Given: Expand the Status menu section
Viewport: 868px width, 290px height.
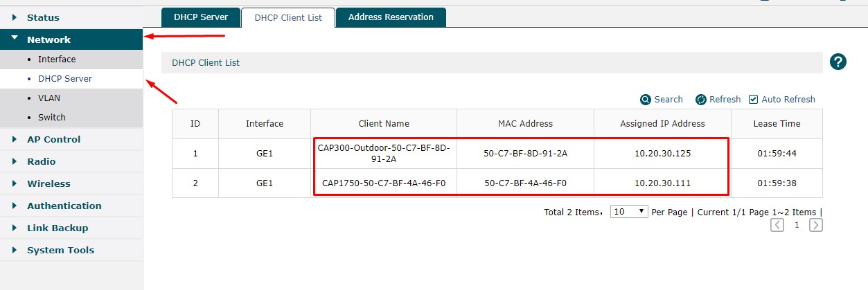Looking at the screenshot, I should click(x=43, y=17).
